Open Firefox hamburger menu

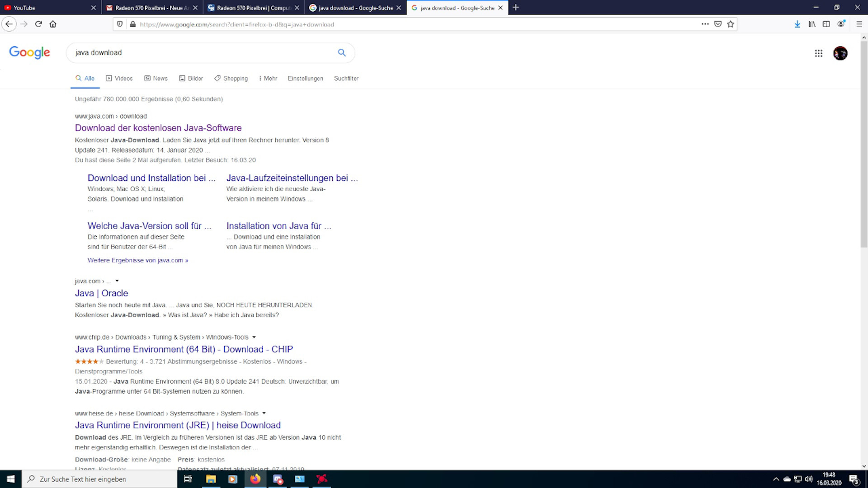859,24
